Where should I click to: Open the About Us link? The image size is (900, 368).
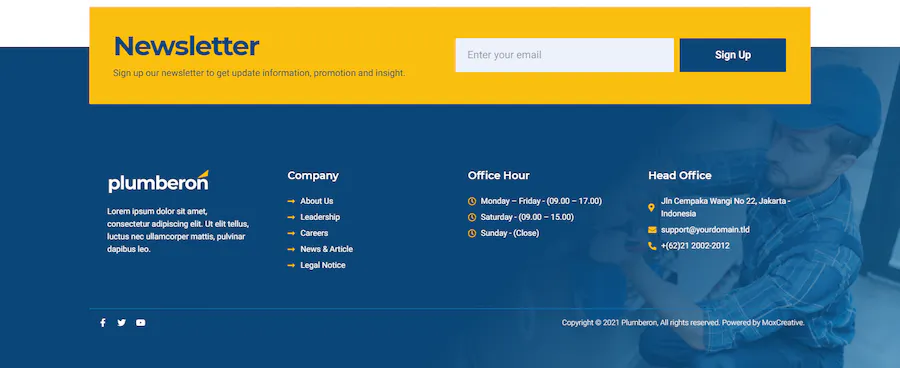tap(317, 201)
